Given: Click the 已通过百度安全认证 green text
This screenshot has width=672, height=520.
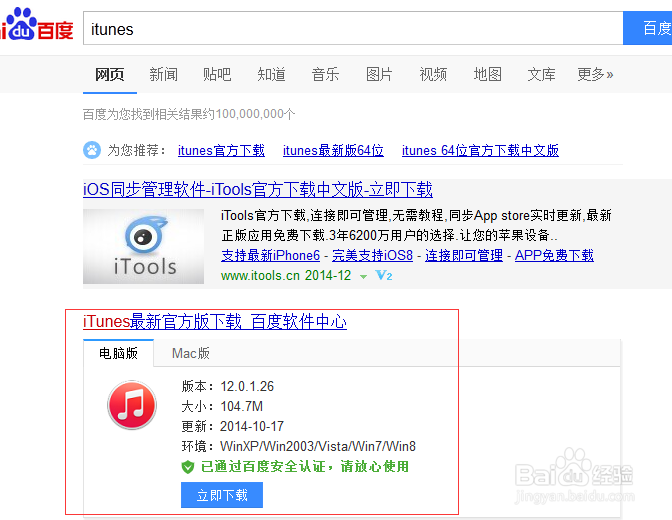Looking at the screenshot, I should [263, 466].
